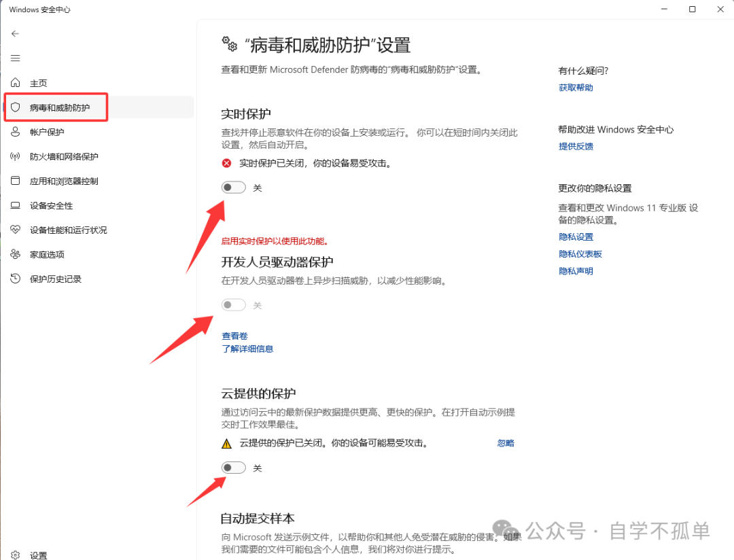
Task: Open 帐户保护 section
Action: [47, 132]
